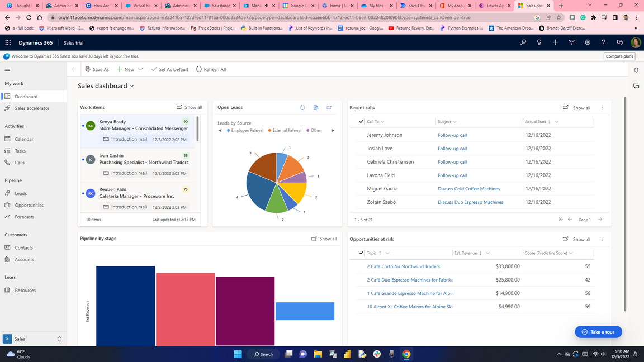Viewport: 644px width, 362px height.
Task: Open the Score (Predictive Score) column dropdown
Action: coord(571,253)
